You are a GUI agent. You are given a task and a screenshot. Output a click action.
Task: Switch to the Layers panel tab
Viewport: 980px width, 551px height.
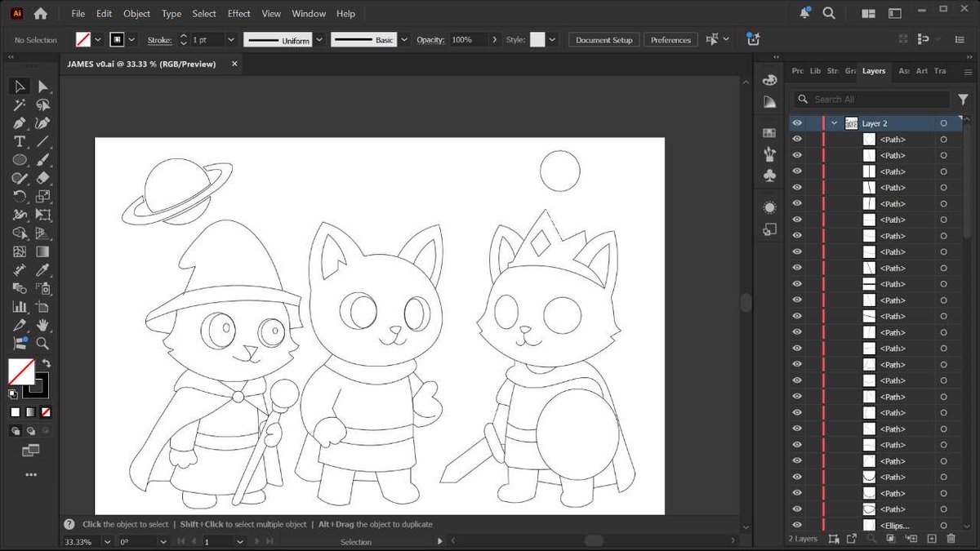(x=874, y=71)
